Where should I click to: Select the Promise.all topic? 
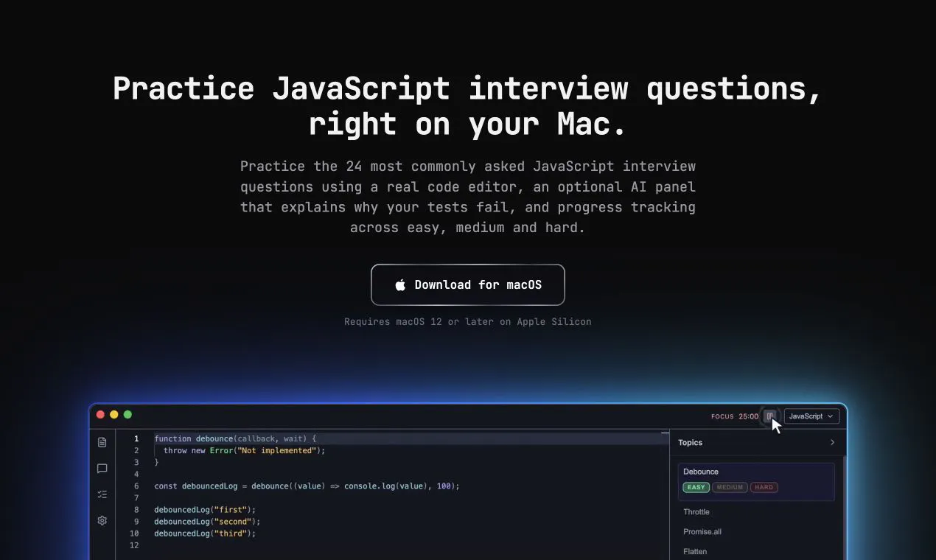[x=702, y=532]
